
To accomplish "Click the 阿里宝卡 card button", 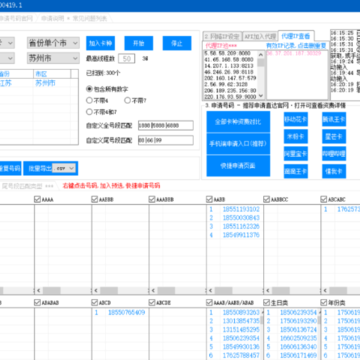I will coord(296,154).
